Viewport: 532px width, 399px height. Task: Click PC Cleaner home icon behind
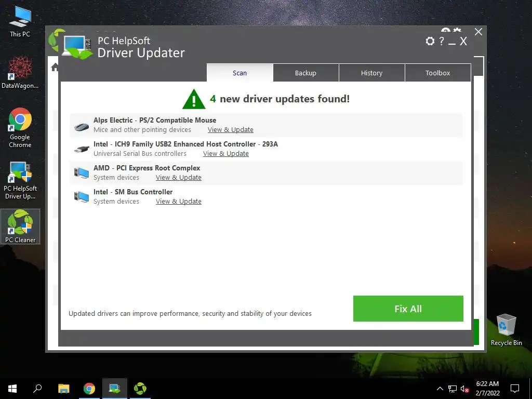pos(54,68)
